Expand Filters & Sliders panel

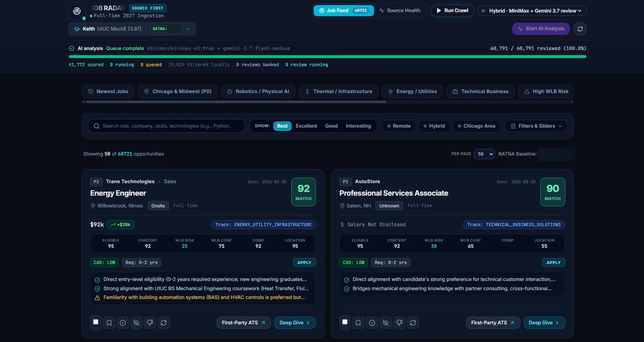(x=536, y=126)
